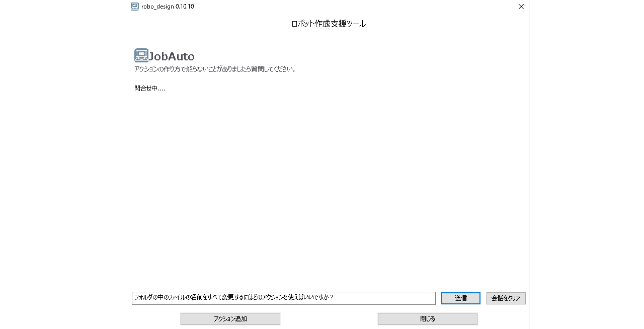
Task: Click the robo_design 0.10.10 window title
Action: pos(168,7)
